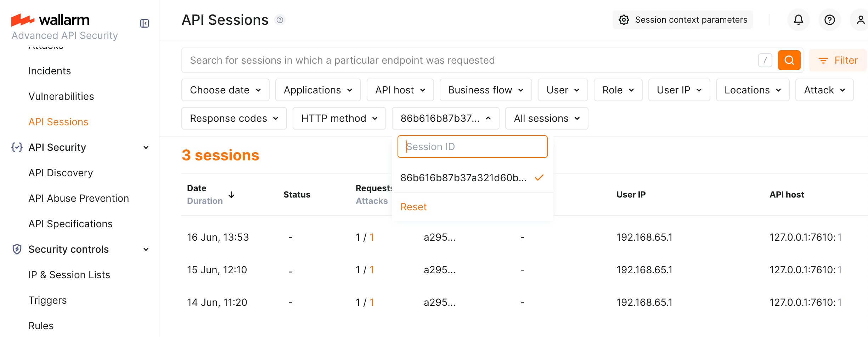Deselect the checked 86b616b87b37a321d60b session ID

click(x=471, y=178)
